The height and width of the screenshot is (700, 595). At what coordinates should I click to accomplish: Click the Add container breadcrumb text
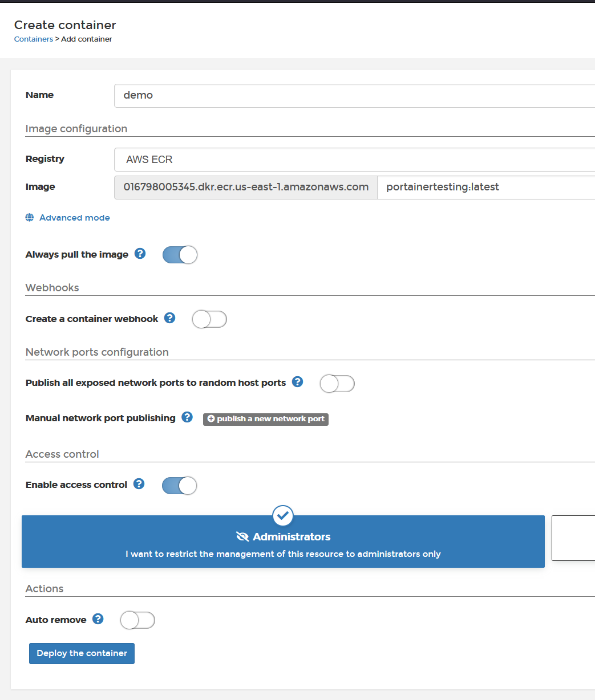(x=87, y=39)
